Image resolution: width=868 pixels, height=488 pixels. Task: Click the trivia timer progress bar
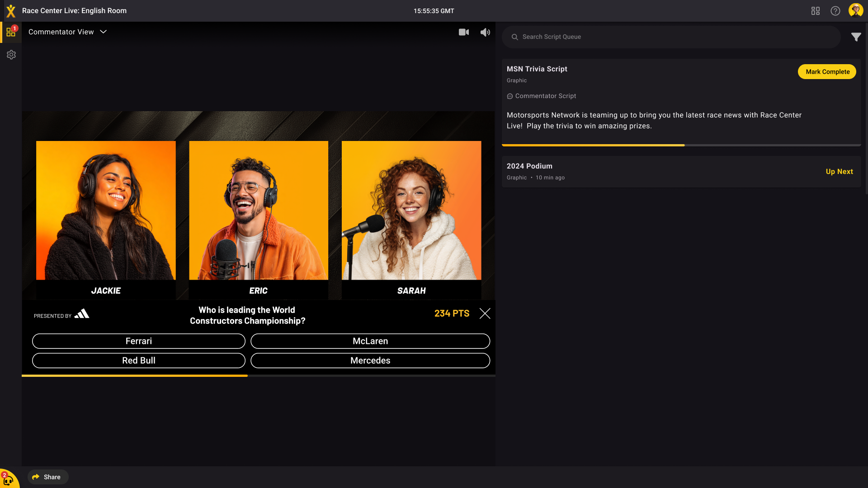pyautogui.click(x=258, y=375)
